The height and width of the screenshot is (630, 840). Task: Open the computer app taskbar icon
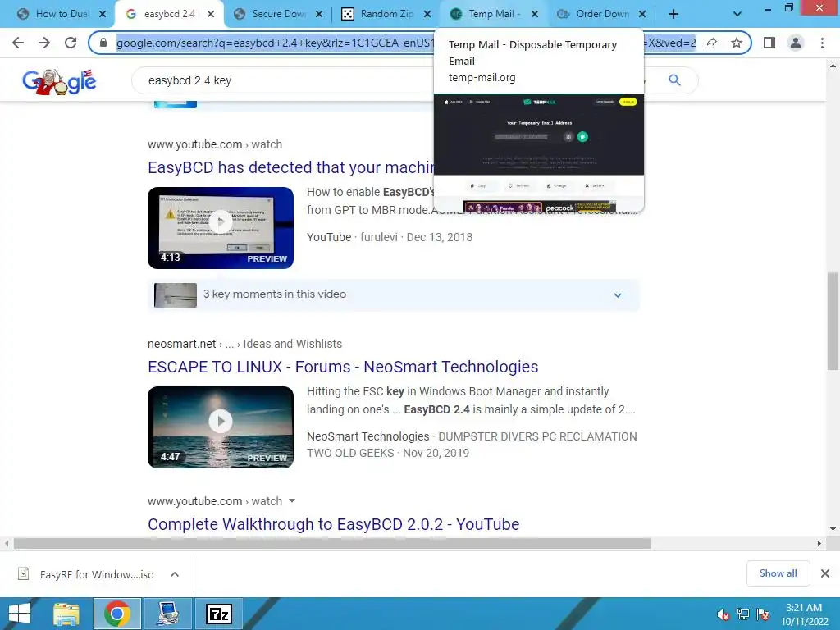click(x=168, y=614)
